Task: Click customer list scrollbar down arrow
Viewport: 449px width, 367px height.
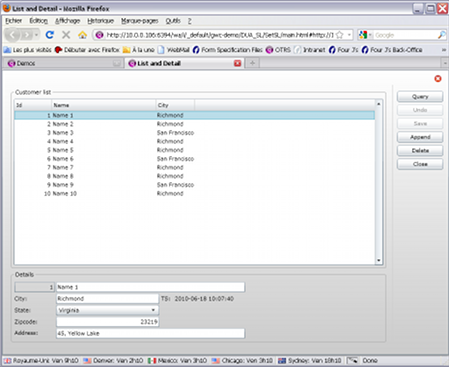Action: click(378, 260)
